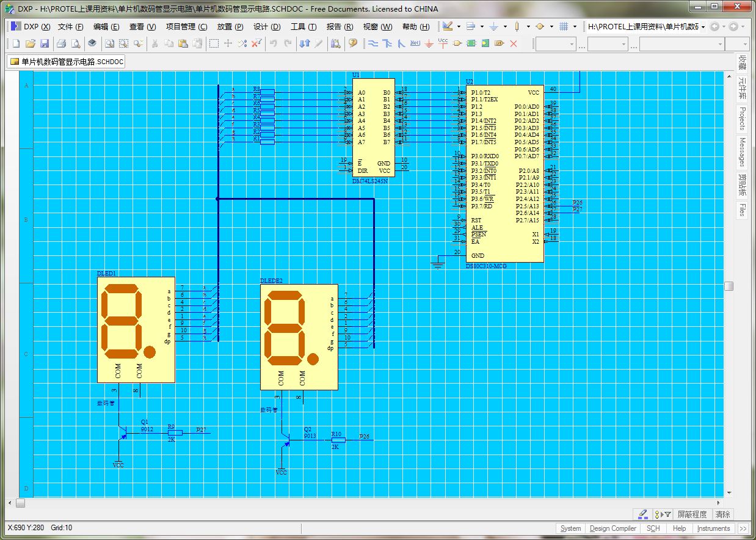756x540 pixels.
Task: Click the 屏蔽程度 button
Action: (692, 514)
